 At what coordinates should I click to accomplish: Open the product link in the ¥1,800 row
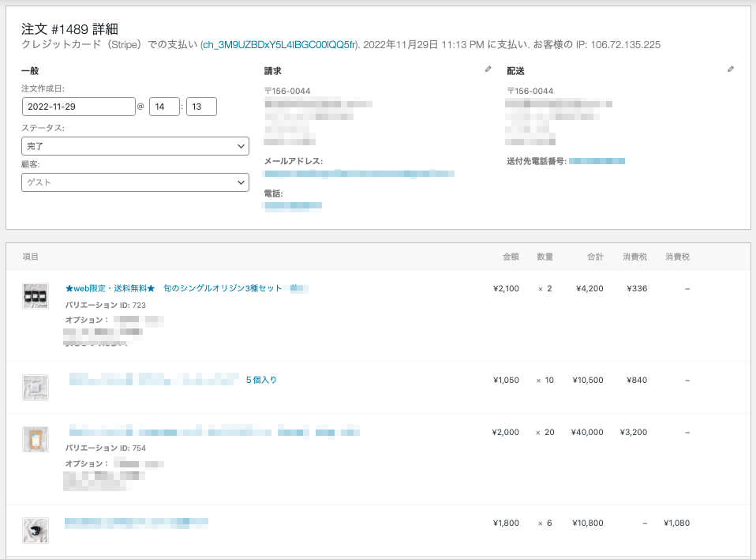(x=136, y=522)
